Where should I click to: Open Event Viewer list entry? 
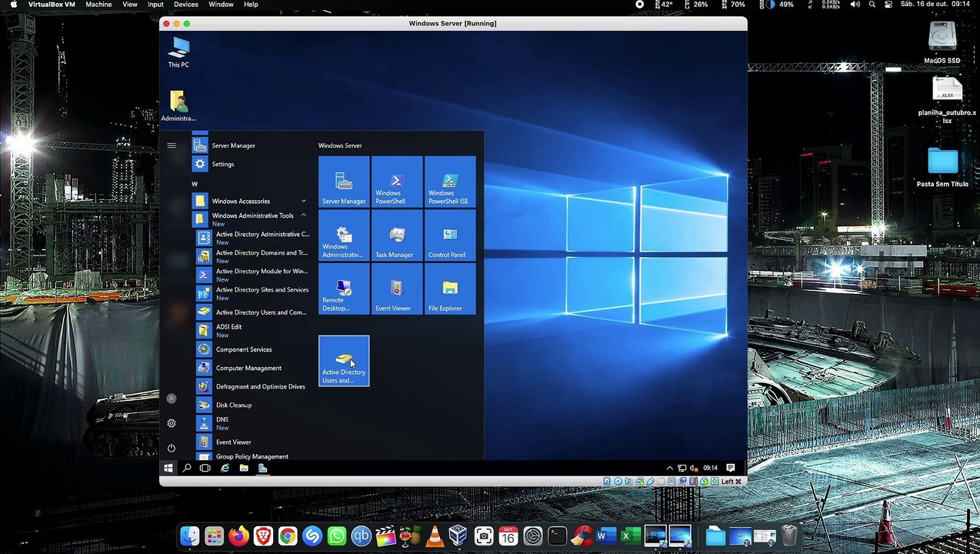coord(252,442)
